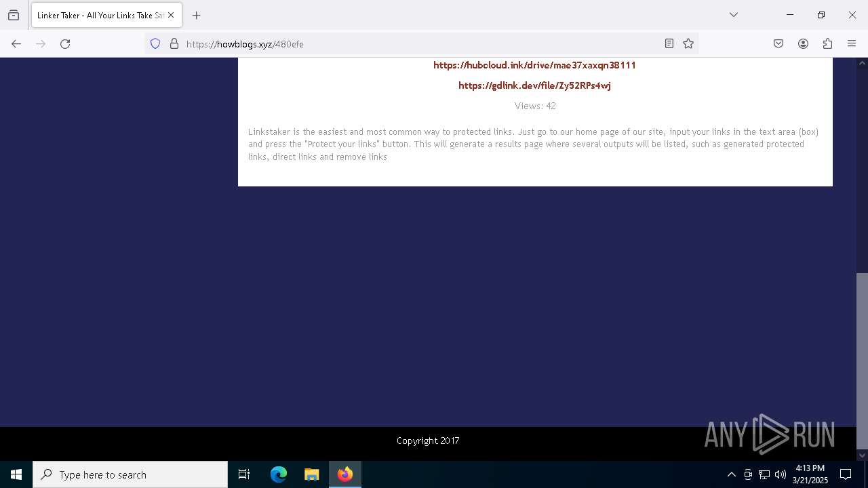The image size is (868, 488).
Task: Bookmark this page with star
Action: [688, 44]
